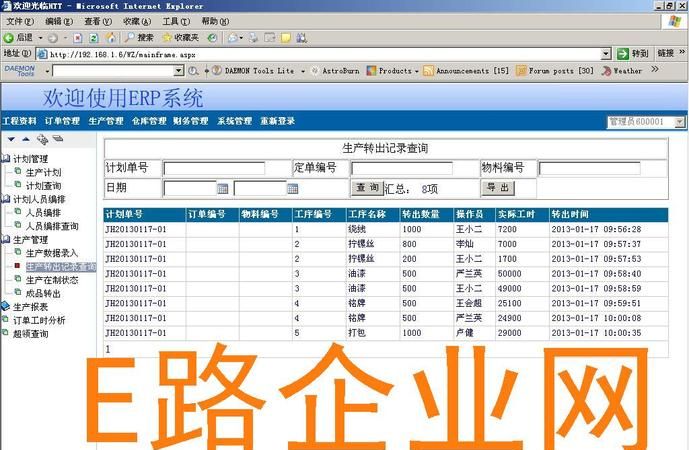
Task: Open the Products toolbar menu
Action: 392,71
